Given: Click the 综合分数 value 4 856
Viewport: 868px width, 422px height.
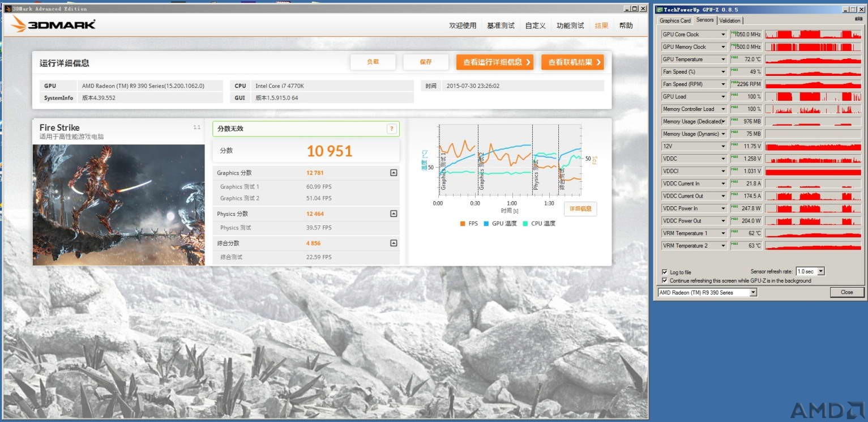Looking at the screenshot, I should pyautogui.click(x=314, y=243).
